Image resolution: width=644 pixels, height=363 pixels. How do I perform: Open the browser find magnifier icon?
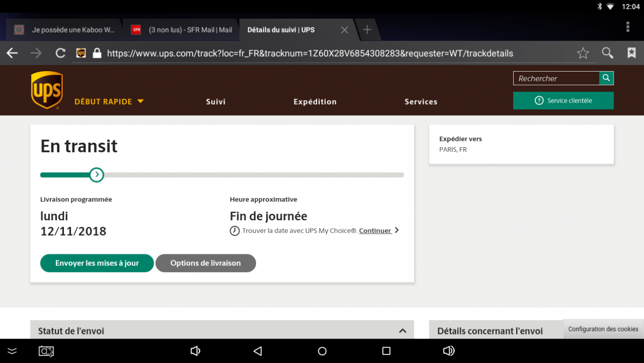click(607, 53)
